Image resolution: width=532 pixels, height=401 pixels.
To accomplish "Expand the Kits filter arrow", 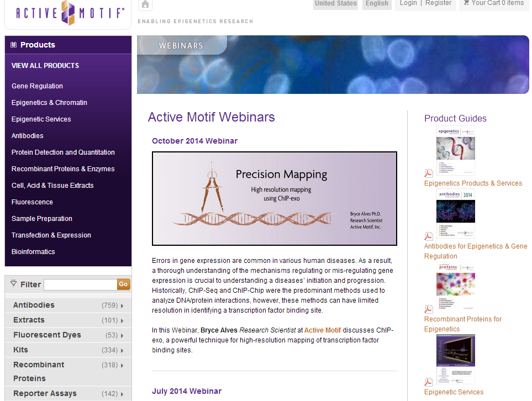I will click(122, 350).
